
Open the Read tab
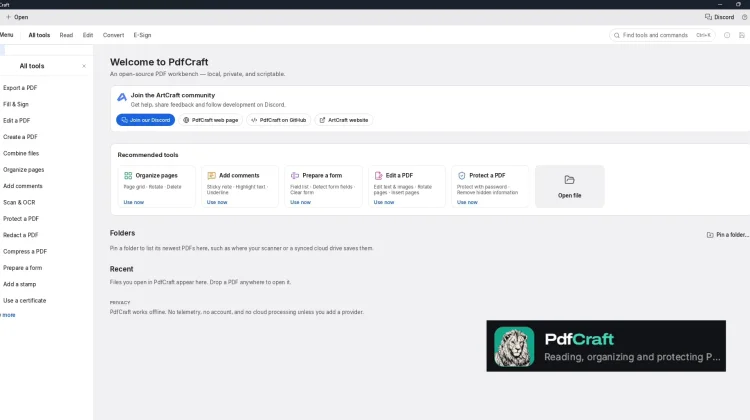coord(66,35)
